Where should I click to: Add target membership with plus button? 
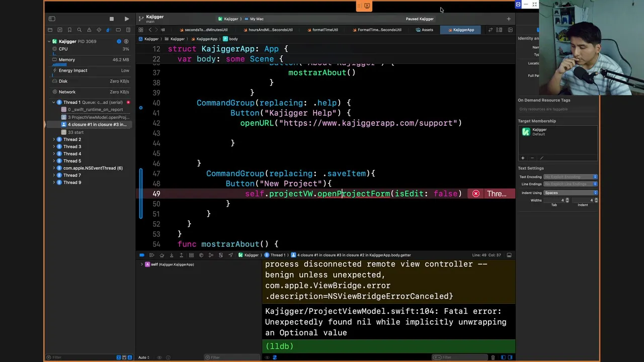tap(522, 158)
